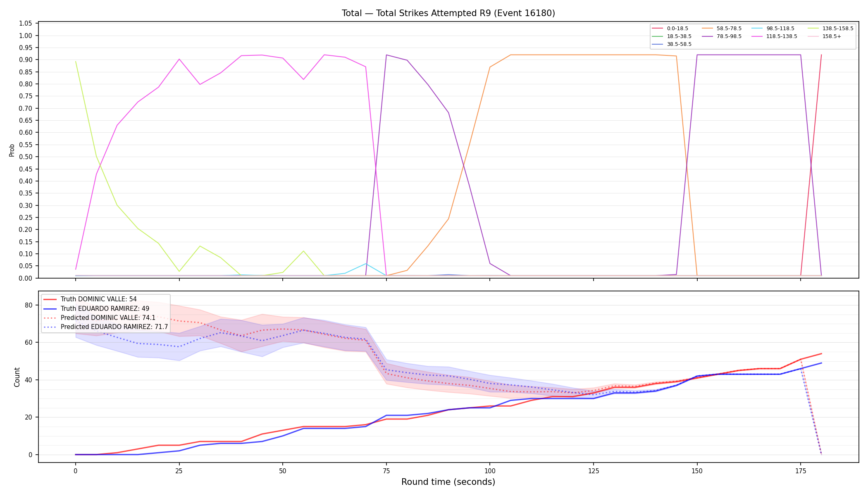868x496 pixels.
Task: Click the 100 tick on round time axis
Action: point(490,471)
